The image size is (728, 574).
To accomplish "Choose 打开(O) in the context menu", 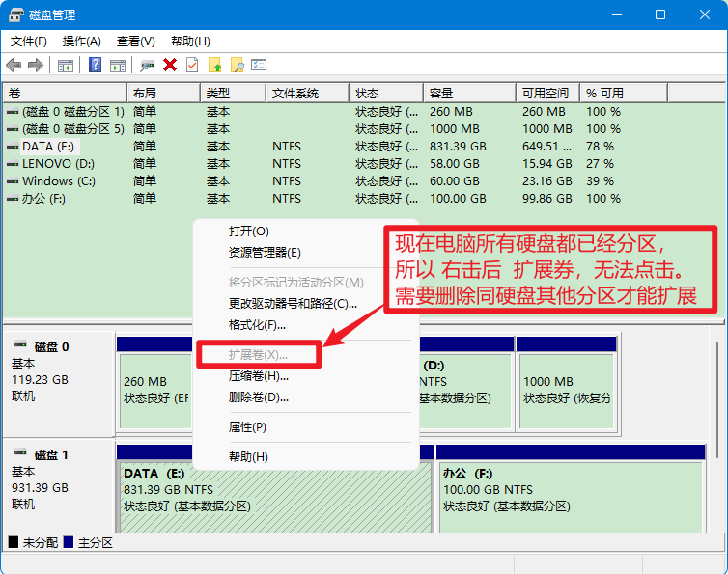I will pyautogui.click(x=306, y=232).
